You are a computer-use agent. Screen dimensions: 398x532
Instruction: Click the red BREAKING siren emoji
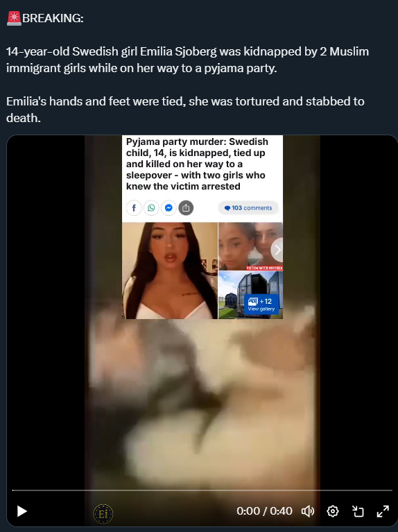(x=14, y=18)
